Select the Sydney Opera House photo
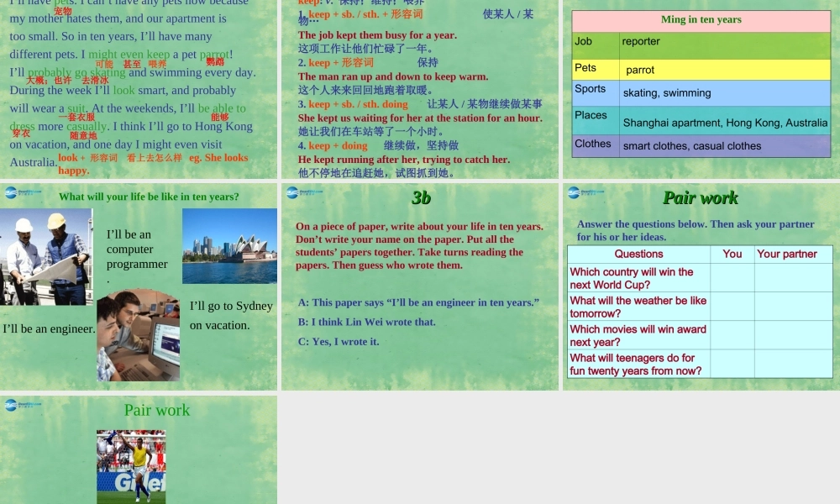Image resolution: width=840 pixels, height=504 pixels. coord(229,246)
